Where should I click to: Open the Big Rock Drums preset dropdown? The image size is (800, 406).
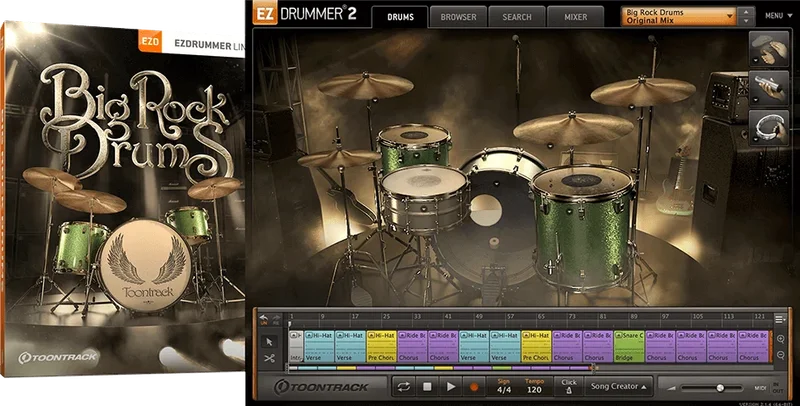679,16
